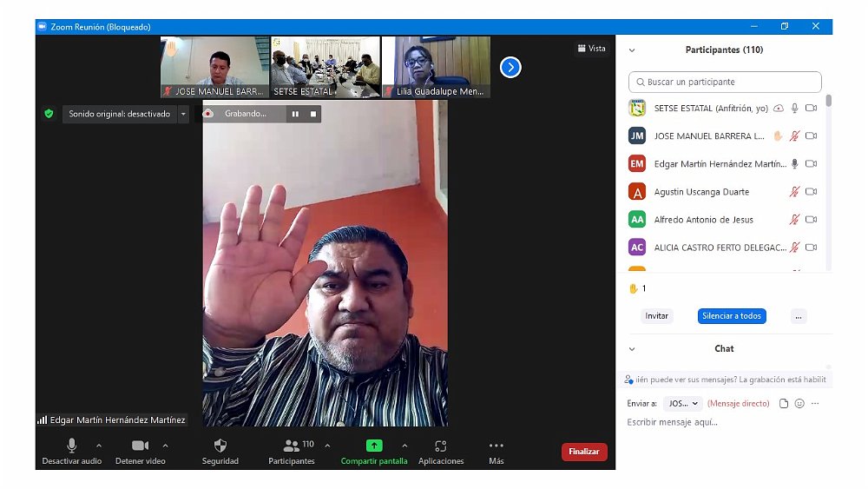Screen dimensions: 868x489
Task: Open the Seguridad shield icon
Action: 220,446
